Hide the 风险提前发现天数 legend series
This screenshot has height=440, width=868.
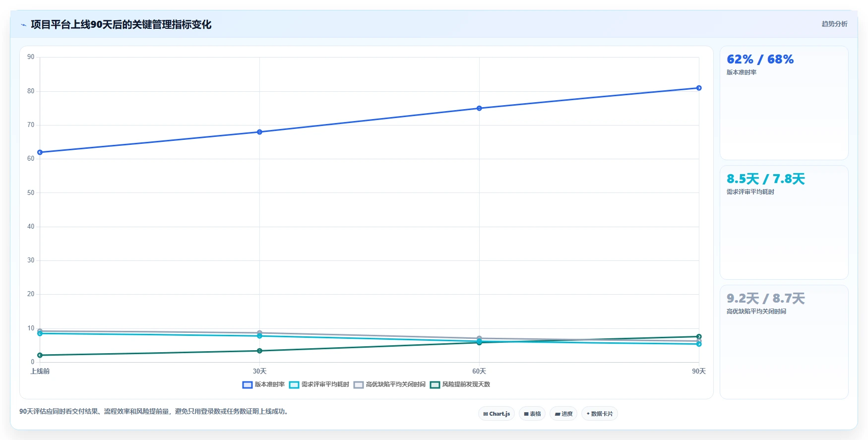click(460, 384)
